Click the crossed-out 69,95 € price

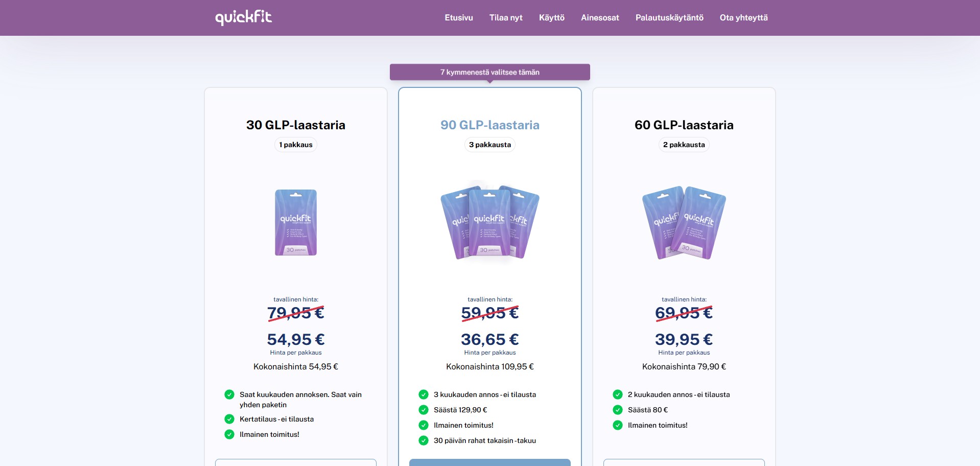(x=684, y=313)
